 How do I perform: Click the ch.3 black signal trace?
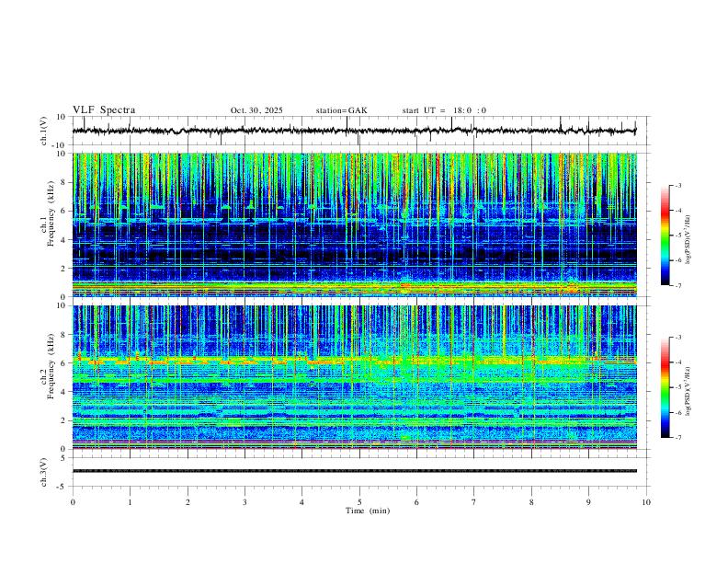(354, 471)
